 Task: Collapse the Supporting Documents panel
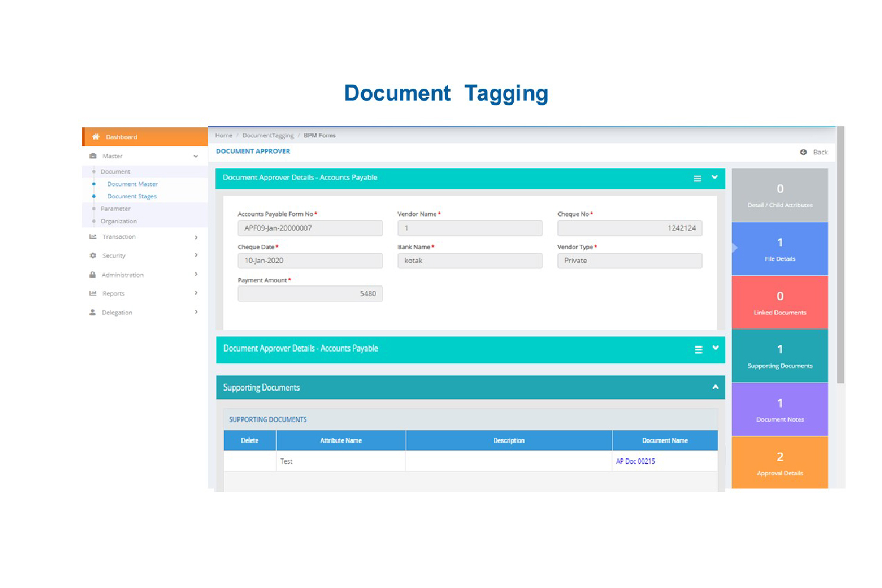tap(716, 387)
